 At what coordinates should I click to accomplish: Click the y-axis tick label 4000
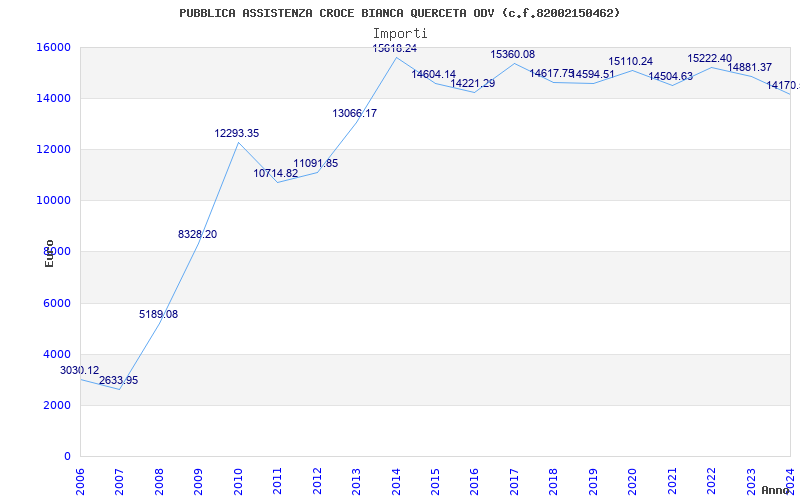point(56,355)
